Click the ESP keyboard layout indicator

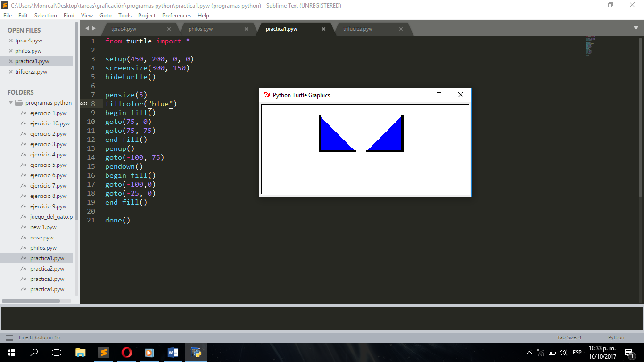577,352
